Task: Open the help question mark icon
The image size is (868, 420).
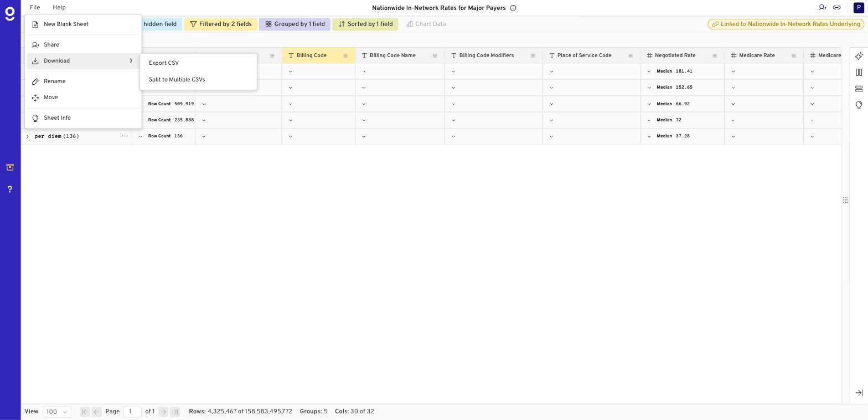Action: tap(10, 189)
